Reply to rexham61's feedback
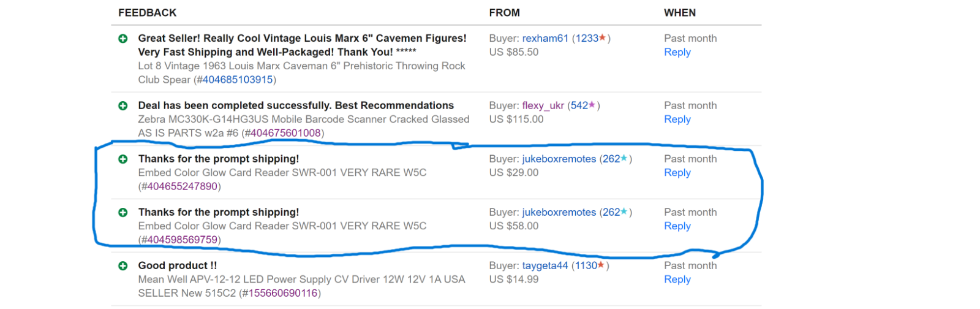Viewport: 980px width, 309px height. point(677,53)
